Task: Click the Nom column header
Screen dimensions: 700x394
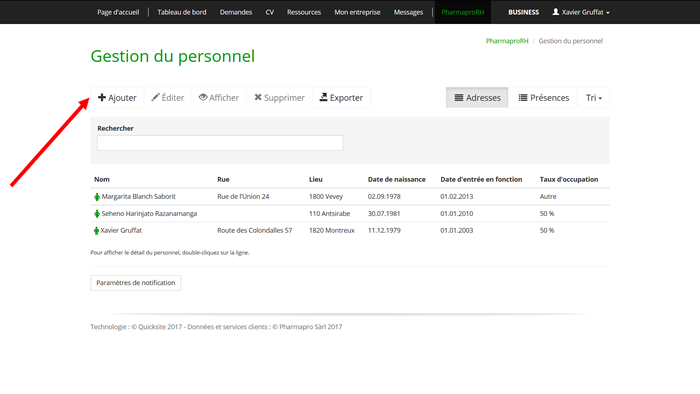Action: 102,179
